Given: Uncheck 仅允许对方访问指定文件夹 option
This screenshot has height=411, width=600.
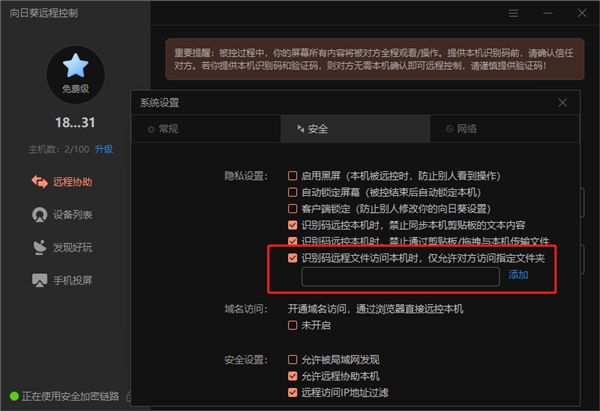Looking at the screenshot, I should pyautogui.click(x=292, y=258).
